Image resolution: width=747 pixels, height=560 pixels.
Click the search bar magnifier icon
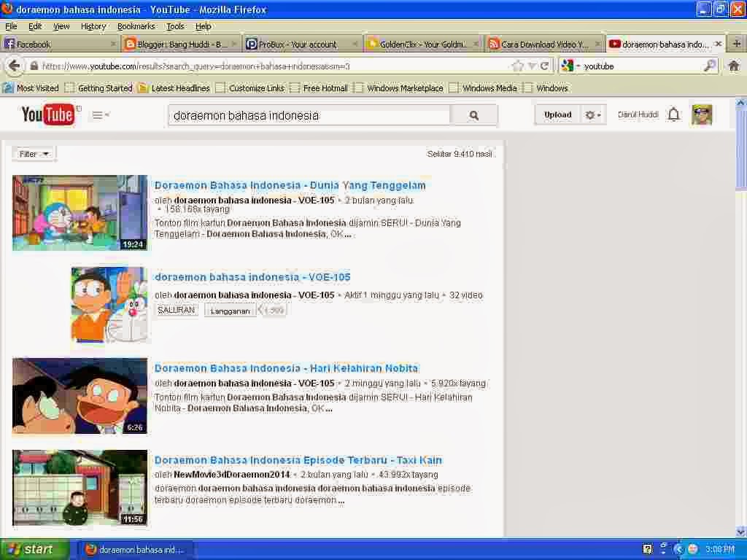click(710, 66)
